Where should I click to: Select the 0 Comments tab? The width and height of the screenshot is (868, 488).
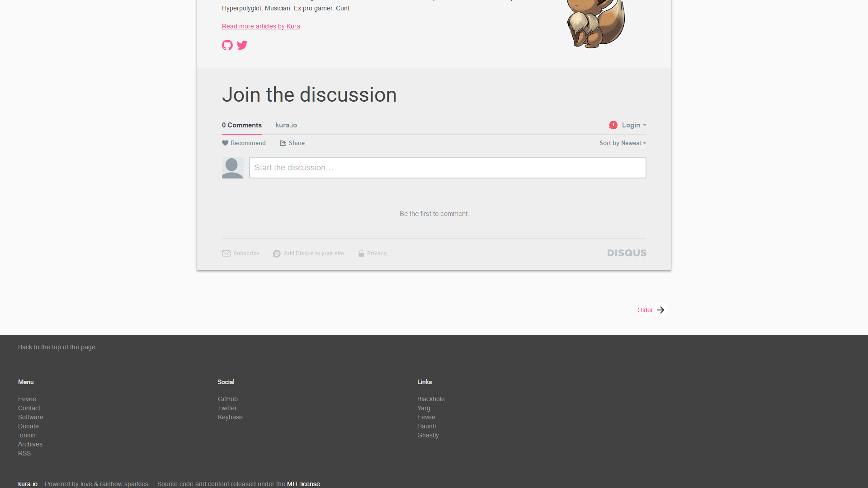pos(241,125)
